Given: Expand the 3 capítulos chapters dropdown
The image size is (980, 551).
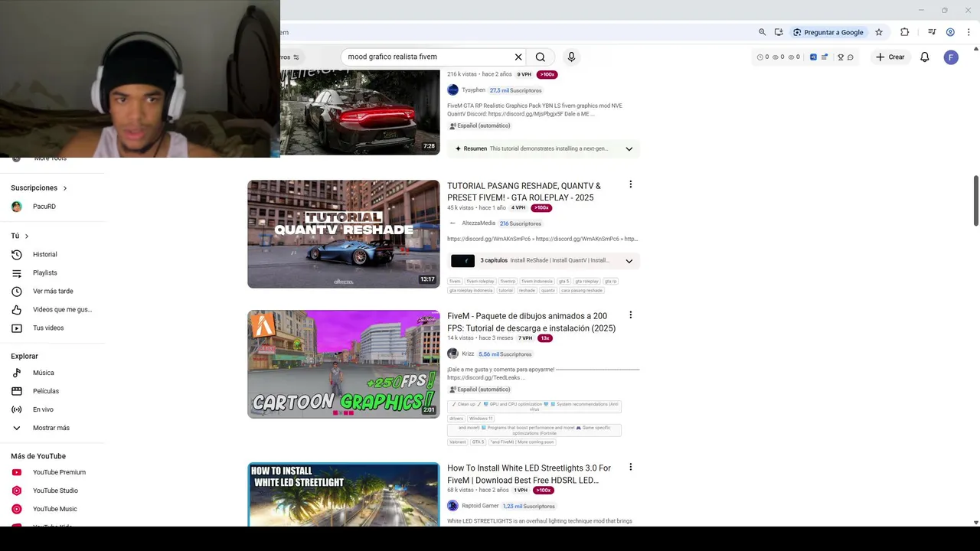Looking at the screenshot, I should tap(629, 261).
